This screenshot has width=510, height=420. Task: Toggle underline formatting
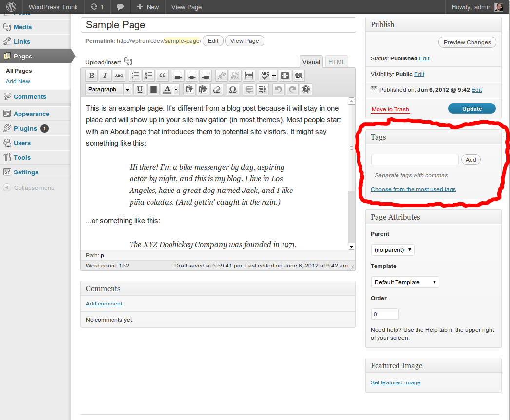pyautogui.click(x=140, y=89)
